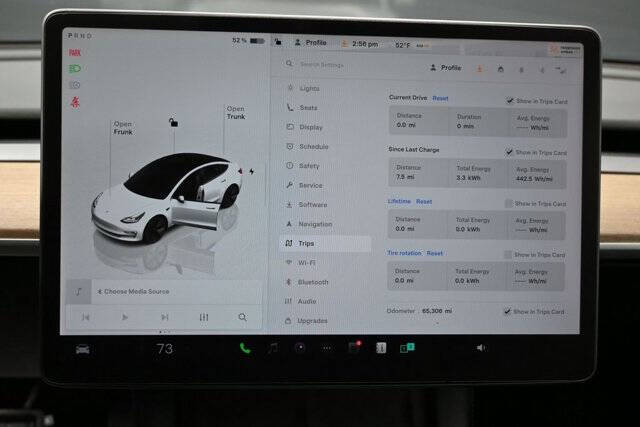The width and height of the screenshot is (640, 427).
Task: Tap Profile in settings header
Action: 446,68
